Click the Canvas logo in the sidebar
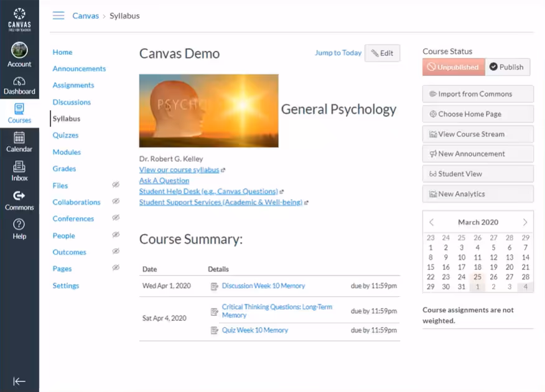Viewport: 545px width, 392px height. point(19,20)
